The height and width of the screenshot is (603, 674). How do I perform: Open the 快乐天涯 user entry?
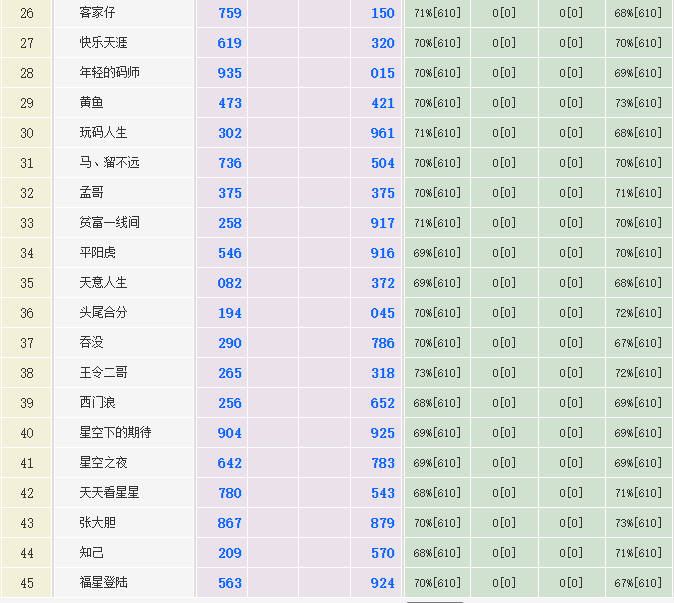[104, 43]
